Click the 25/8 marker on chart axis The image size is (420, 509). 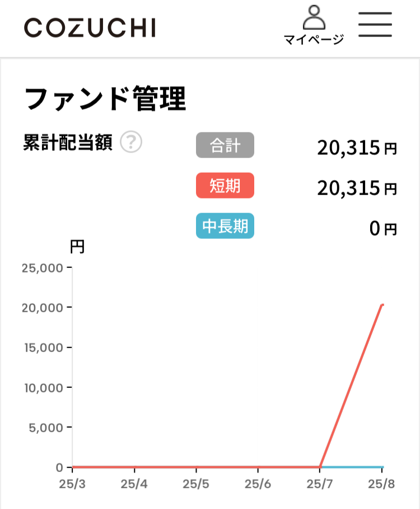pyautogui.click(x=381, y=484)
